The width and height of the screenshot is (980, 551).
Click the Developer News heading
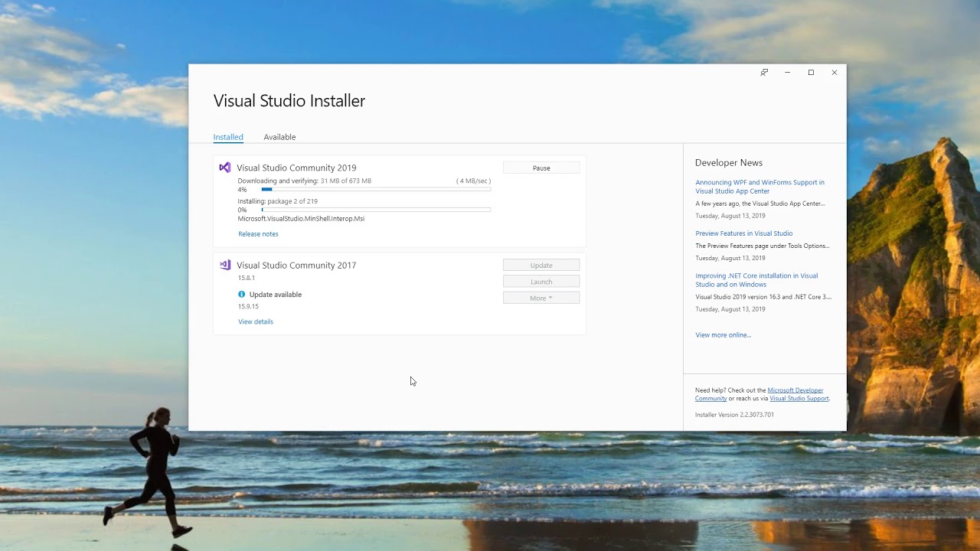(729, 163)
